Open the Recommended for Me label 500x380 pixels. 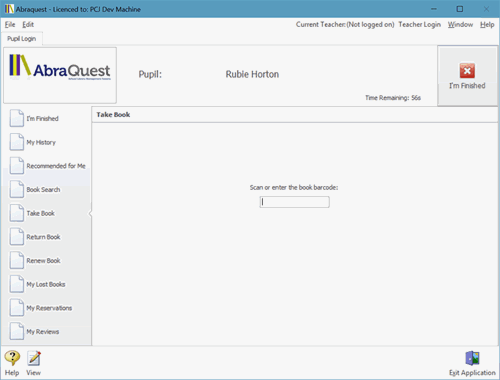click(56, 166)
